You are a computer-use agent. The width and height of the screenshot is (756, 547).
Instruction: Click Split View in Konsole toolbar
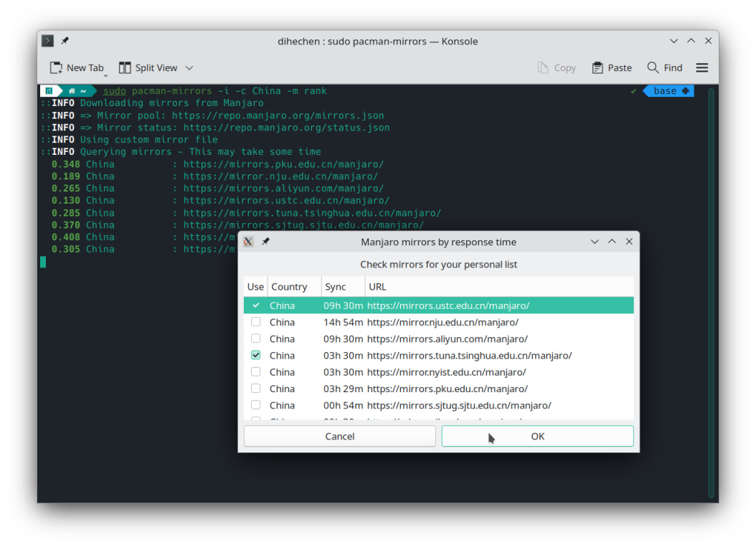pyautogui.click(x=148, y=67)
